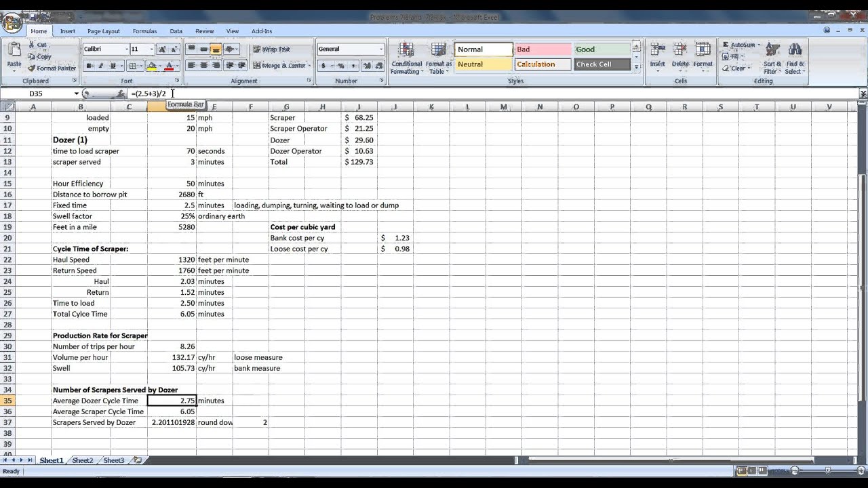The width and height of the screenshot is (868, 488).
Task: Click Wrap Text
Action: click(271, 49)
